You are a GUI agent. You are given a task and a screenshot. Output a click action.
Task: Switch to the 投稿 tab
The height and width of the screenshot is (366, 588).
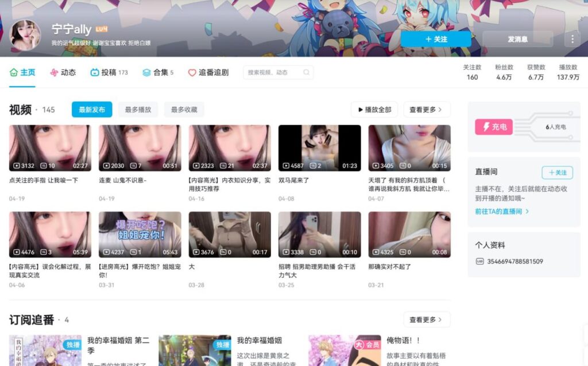[x=109, y=73]
